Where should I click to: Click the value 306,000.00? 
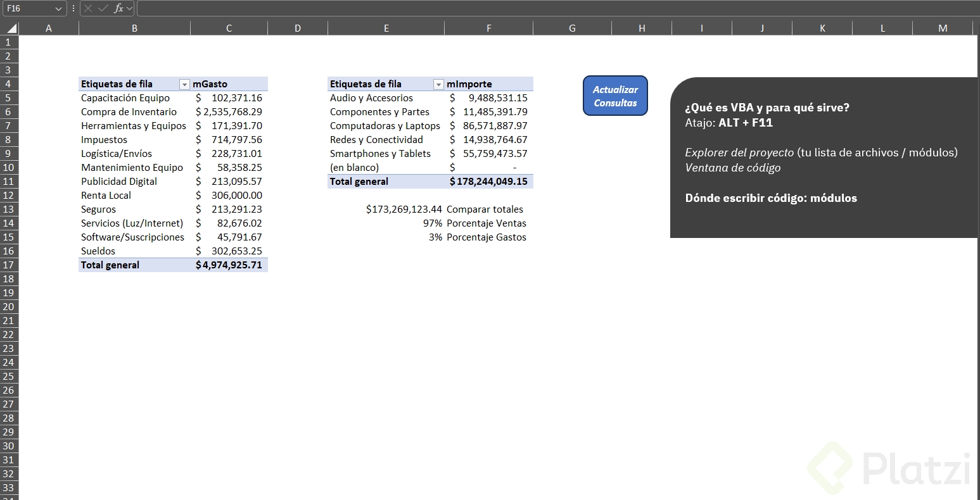pyautogui.click(x=229, y=196)
